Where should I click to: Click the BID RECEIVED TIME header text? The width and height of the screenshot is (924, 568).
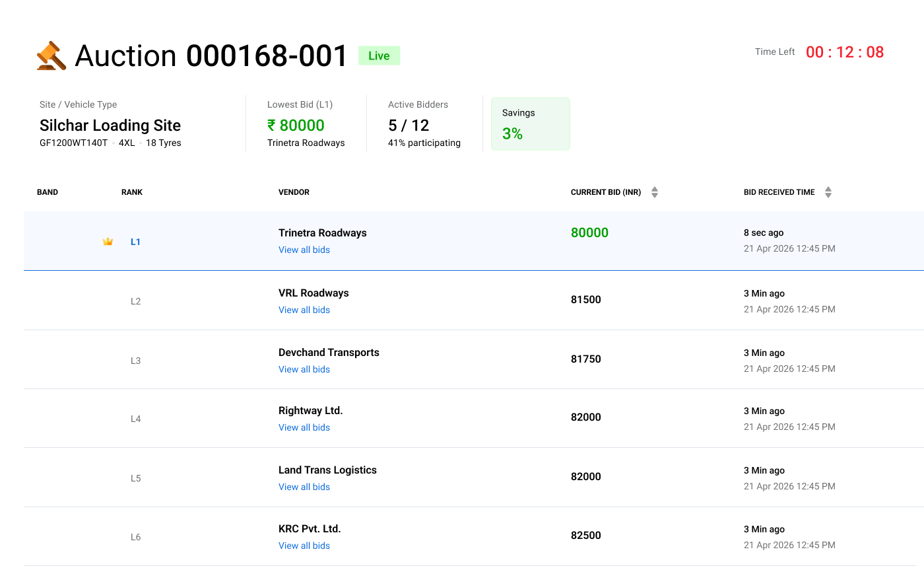point(779,192)
